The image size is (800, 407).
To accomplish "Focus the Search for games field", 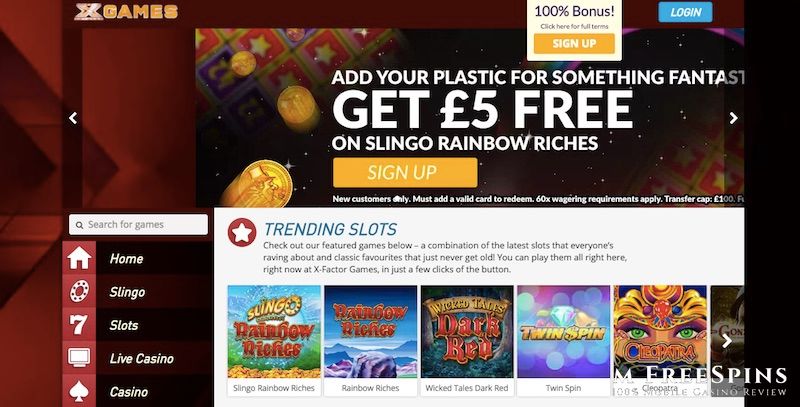I will [138, 224].
